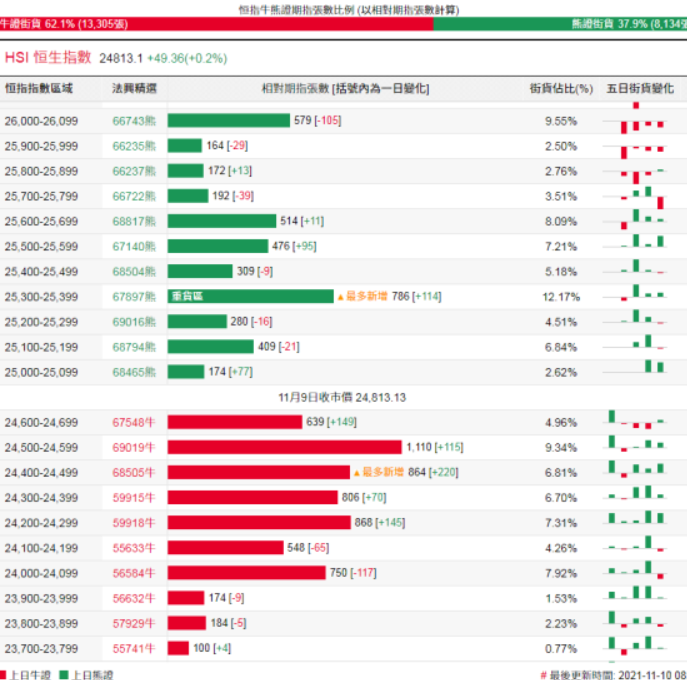Click the value 750 [-117]
This screenshot has width=687, height=680.
pos(353,573)
